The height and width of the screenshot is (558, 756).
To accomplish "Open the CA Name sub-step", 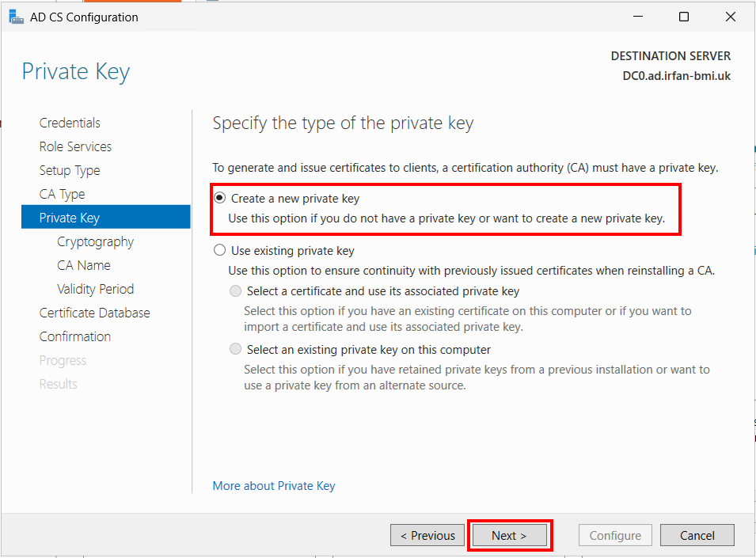I will coord(84,265).
